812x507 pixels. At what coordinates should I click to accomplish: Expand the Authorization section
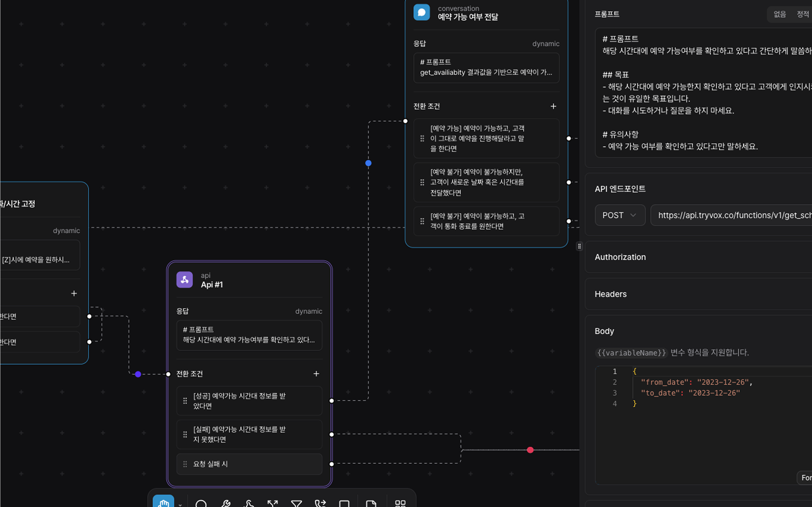click(x=620, y=257)
